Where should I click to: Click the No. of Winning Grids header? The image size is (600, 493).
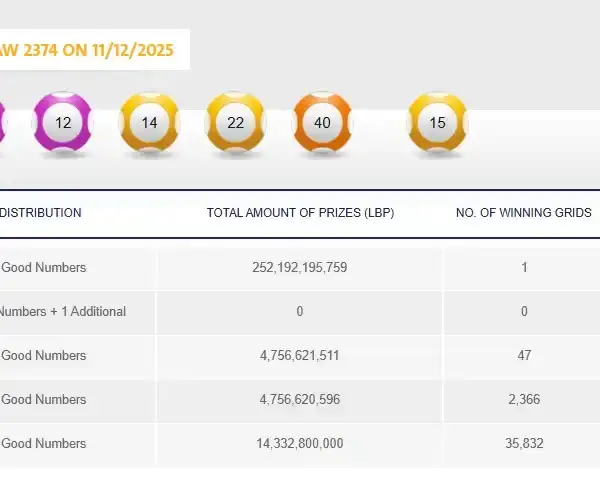click(x=524, y=213)
